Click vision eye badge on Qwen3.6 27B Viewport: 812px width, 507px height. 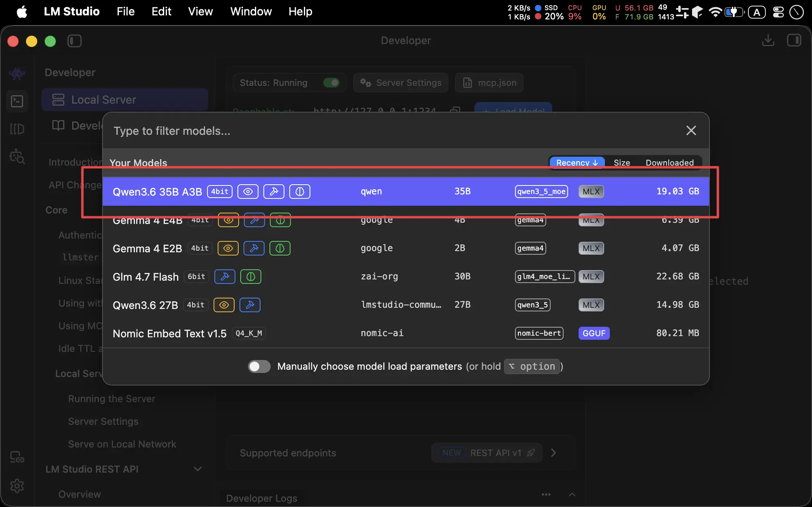coord(224,305)
